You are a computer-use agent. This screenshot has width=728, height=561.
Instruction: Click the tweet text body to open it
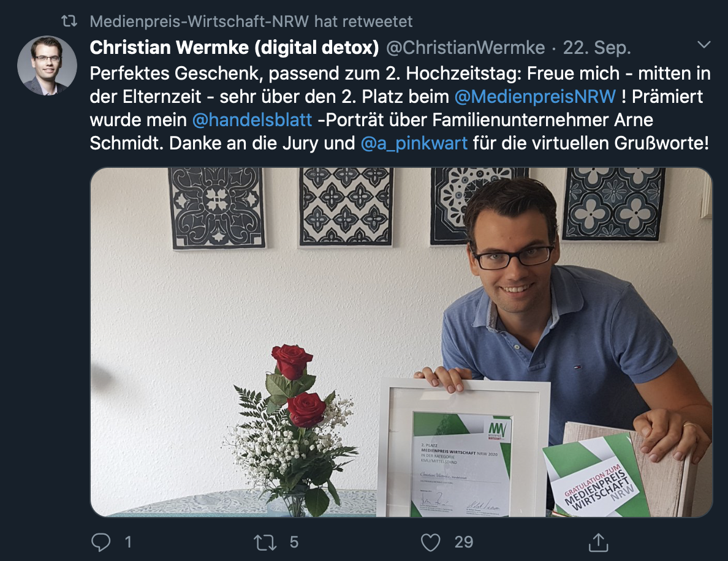click(400, 108)
